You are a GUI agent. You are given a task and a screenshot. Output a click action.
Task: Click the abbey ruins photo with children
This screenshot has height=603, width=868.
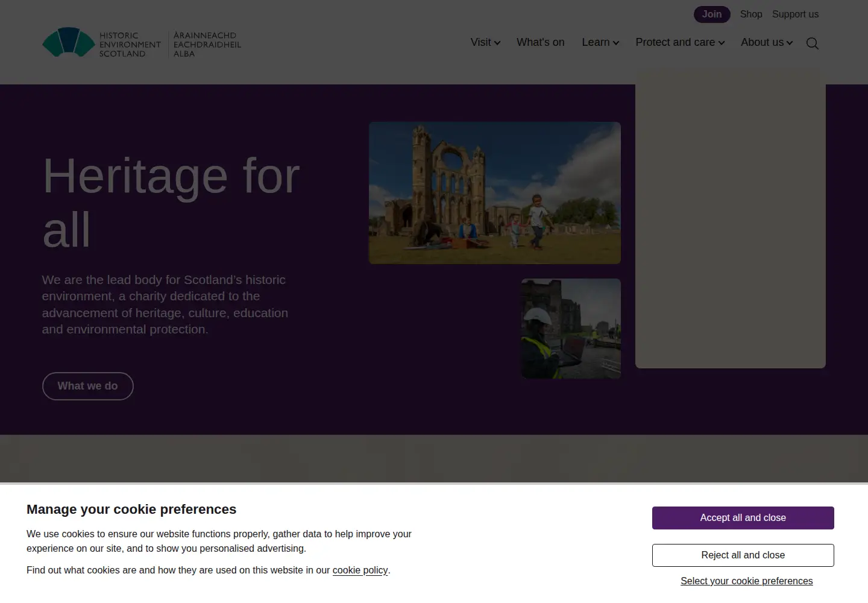495,193
